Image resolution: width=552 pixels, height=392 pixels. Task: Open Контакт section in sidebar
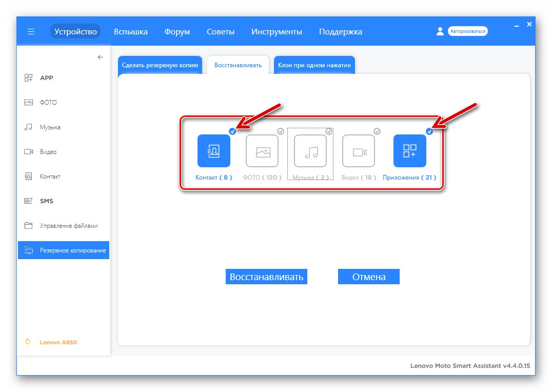64,177
